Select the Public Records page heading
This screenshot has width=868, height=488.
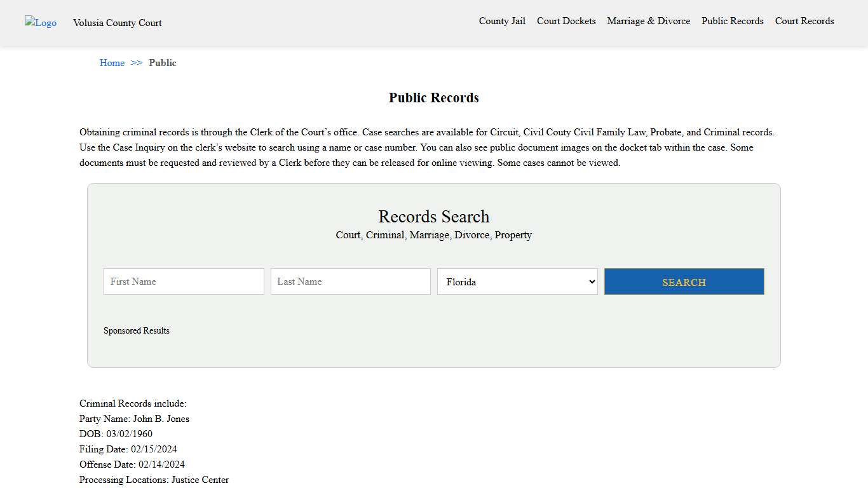[x=433, y=97]
